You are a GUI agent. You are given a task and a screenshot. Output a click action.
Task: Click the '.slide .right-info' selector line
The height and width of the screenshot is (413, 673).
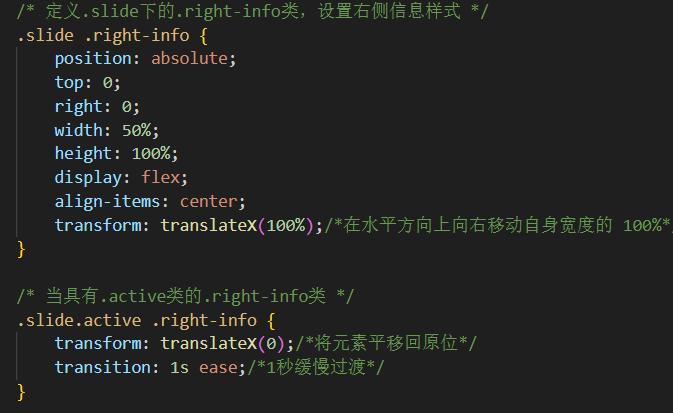pos(111,35)
